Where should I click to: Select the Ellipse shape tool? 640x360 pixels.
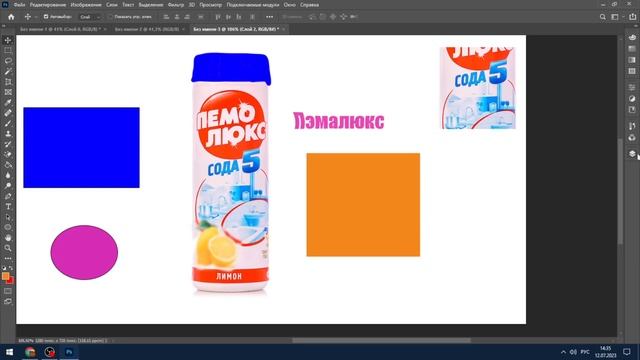pos(8,227)
